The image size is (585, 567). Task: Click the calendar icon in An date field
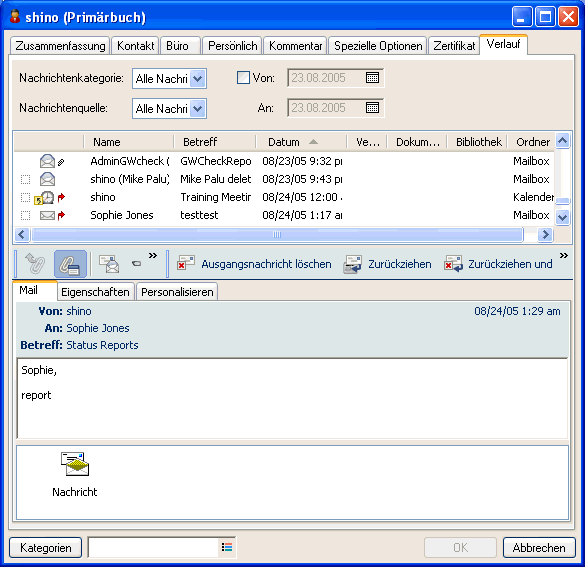372,108
